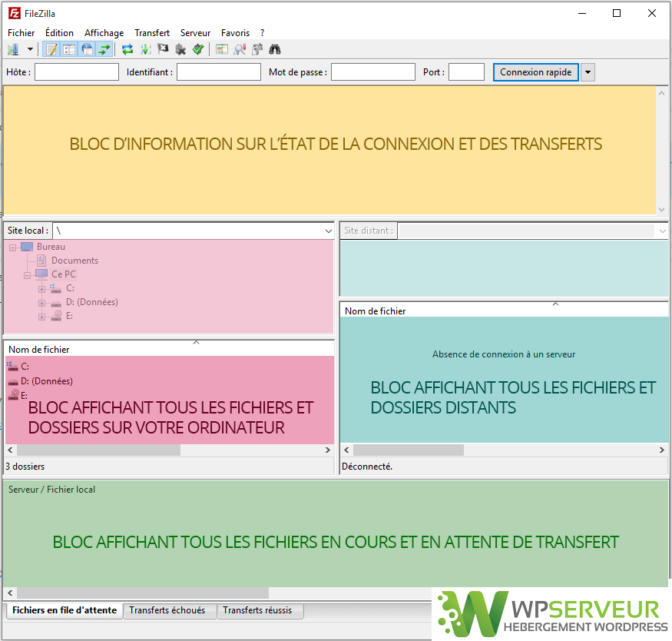
Task: Click message log scroll down arrow
Action: tap(662, 210)
